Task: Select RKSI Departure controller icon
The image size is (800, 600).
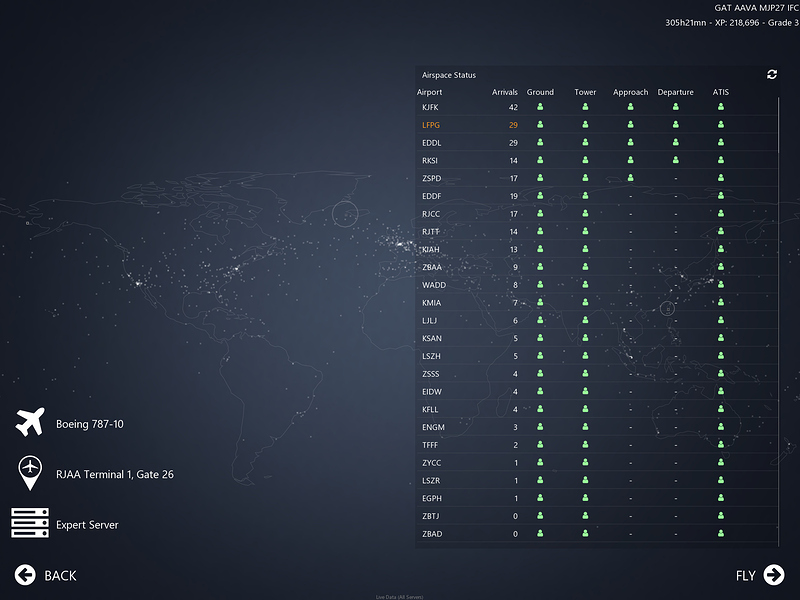Action: [676, 160]
